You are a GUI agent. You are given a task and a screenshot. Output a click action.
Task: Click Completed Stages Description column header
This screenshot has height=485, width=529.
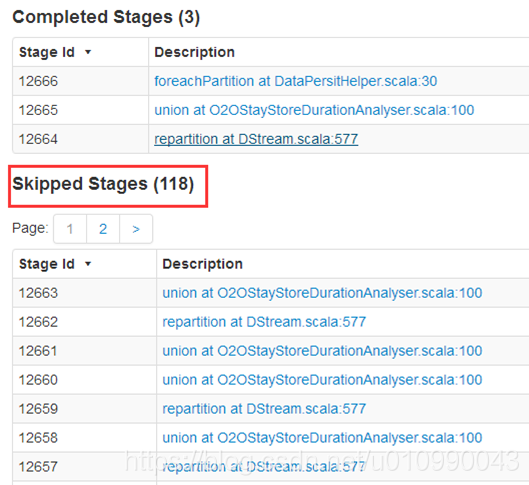point(194,52)
